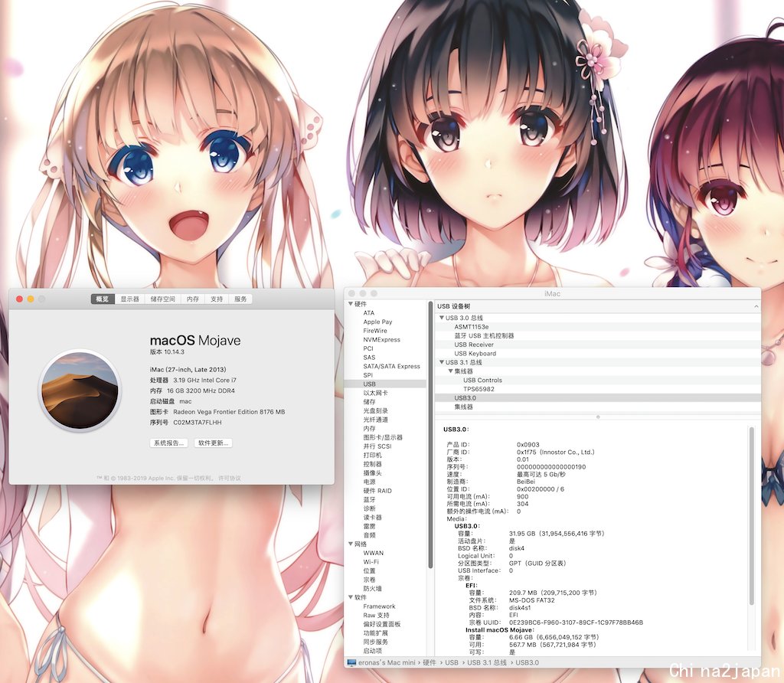Viewport: 784px width, 683px height.
Task: Click the USB 设备树 header sort arrow
Action: 756,306
